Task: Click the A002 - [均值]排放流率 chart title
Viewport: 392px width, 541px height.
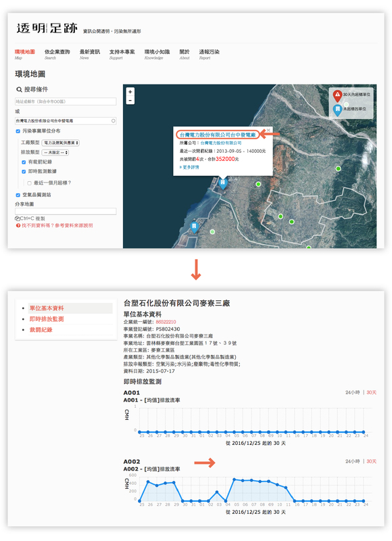Action: pyautogui.click(x=151, y=469)
